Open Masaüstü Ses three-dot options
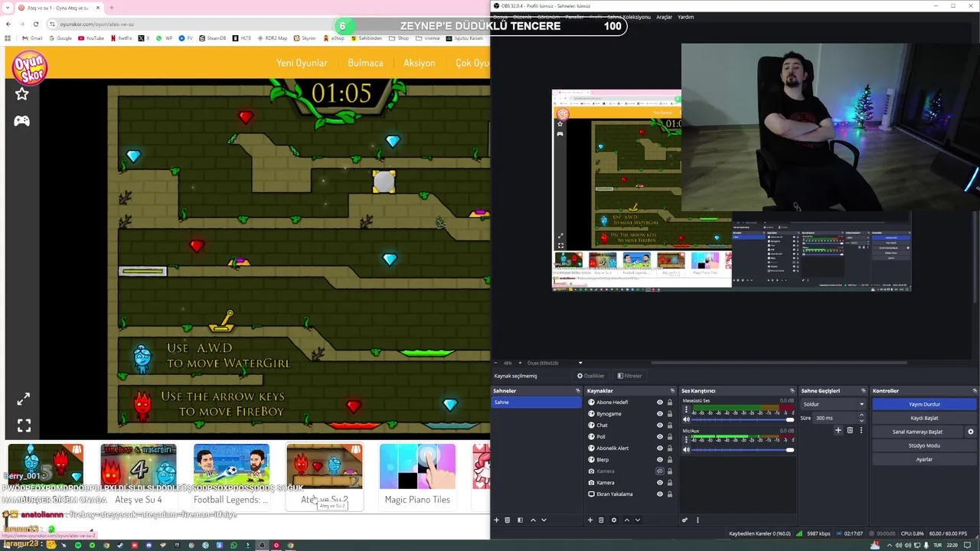 [x=687, y=409]
